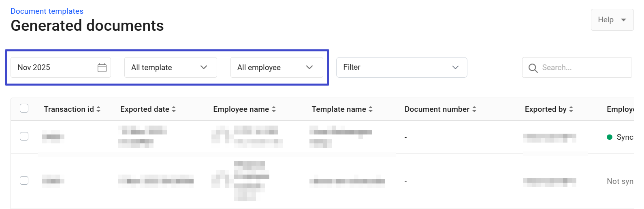The height and width of the screenshot is (209, 644).
Task: Sort by Template name arrows icon
Action: 371,109
